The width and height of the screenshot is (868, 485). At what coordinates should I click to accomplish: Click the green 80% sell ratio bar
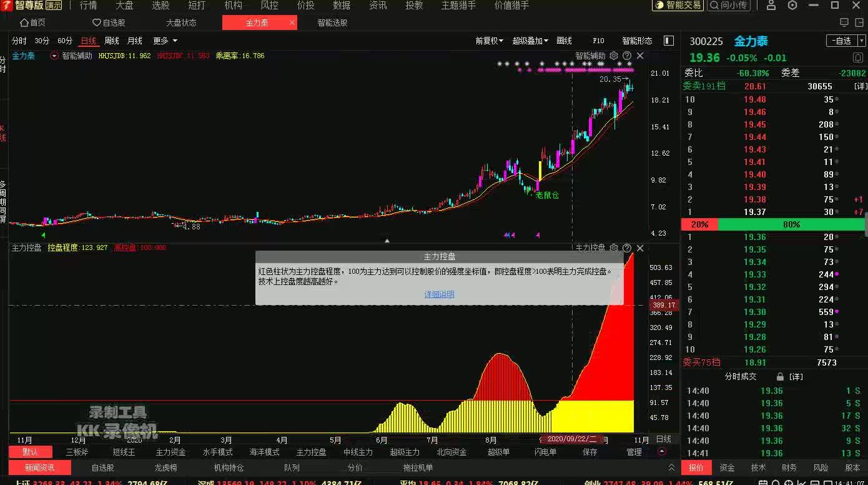coord(791,224)
